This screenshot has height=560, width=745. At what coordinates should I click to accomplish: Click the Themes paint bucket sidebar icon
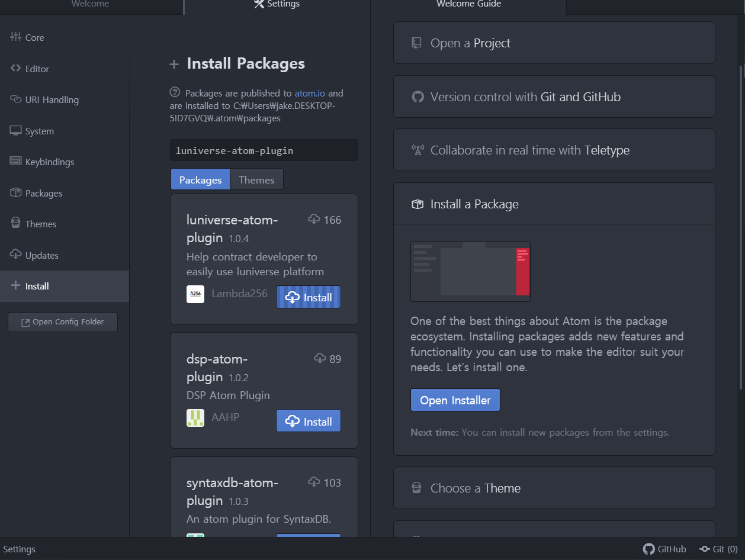click(15, 223)
